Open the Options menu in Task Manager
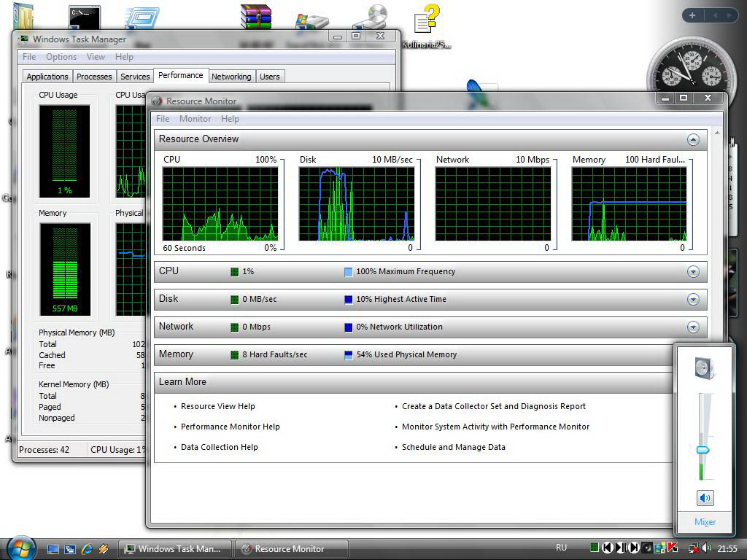 point(61,57)
